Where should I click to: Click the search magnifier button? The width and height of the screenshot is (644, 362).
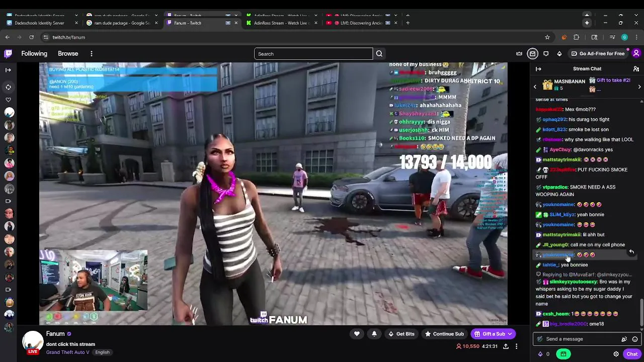[x=379, y=54]
